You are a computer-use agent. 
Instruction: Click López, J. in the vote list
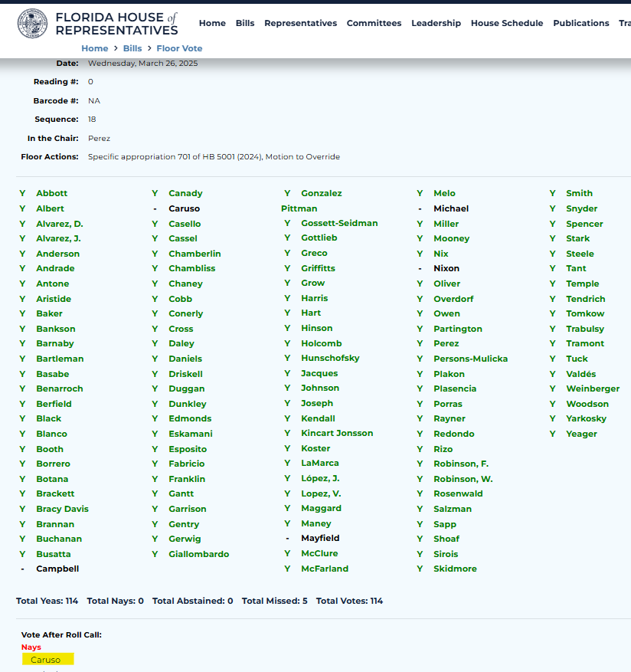click(320, 479)
